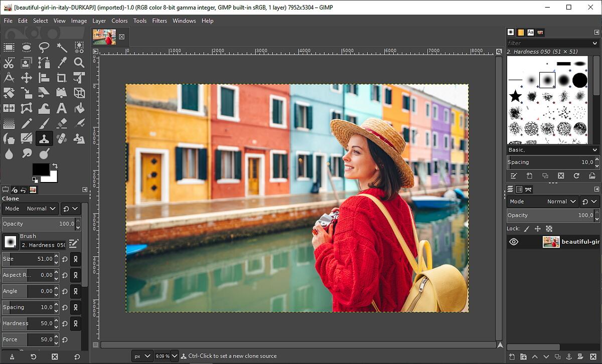Open the Filters menu
Image resolution: width=602 pixels, height=364 pixels.
coord(160,21)
